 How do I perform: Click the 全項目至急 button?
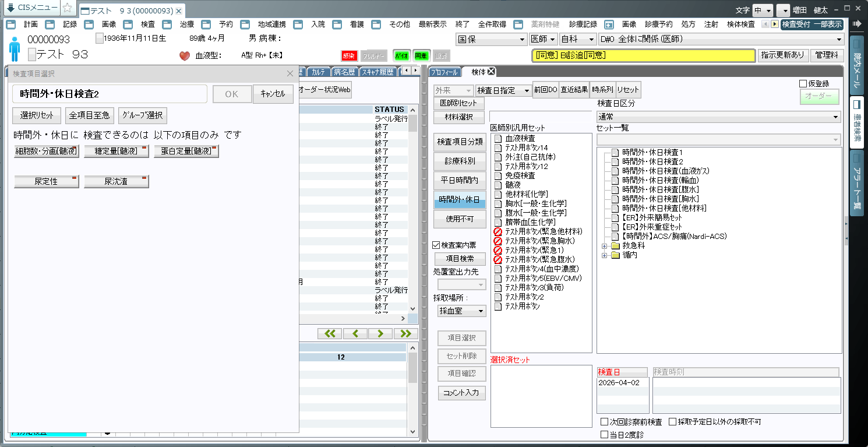coord(89,115)
